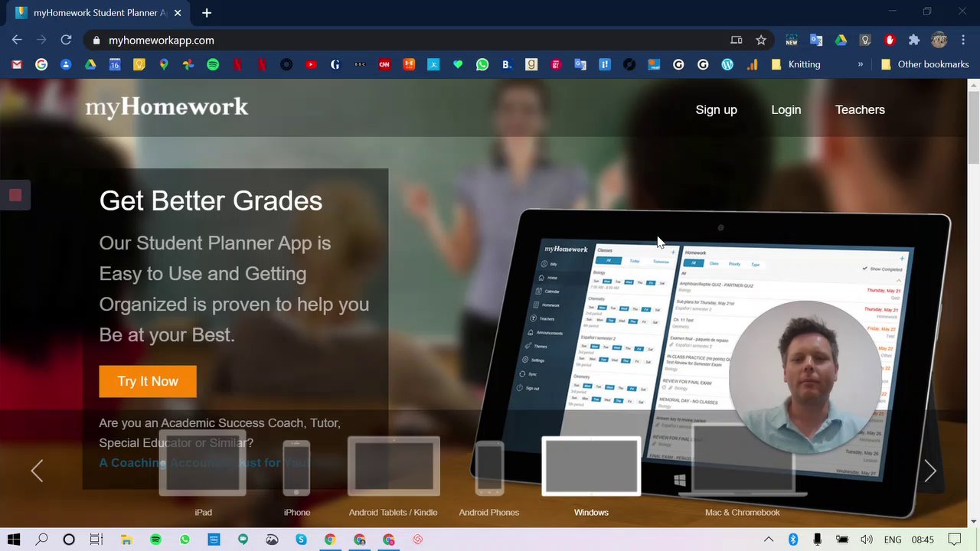The height and width of the screenshot is (551, 980).
Task: View site information lock icon
Action: pyautogui.click(x=96, y=41)
